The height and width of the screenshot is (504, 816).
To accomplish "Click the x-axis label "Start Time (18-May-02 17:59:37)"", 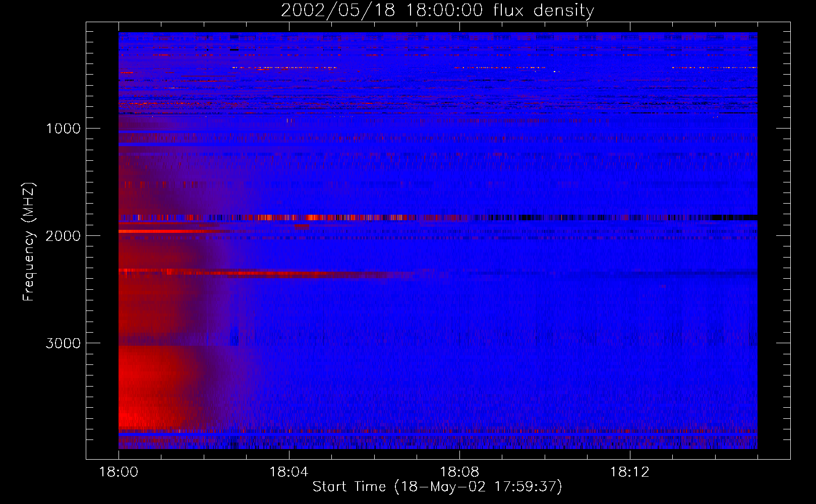I will tap(437, 487).
